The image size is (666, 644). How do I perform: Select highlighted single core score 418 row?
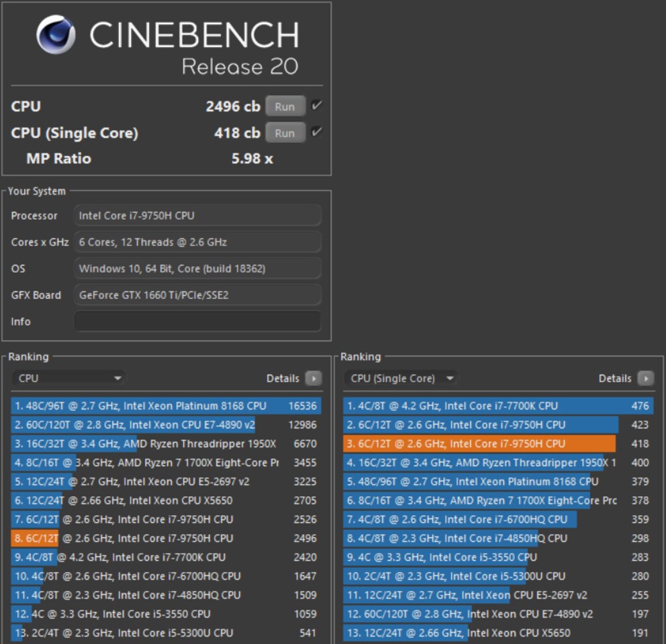click(x=498, y=443)
